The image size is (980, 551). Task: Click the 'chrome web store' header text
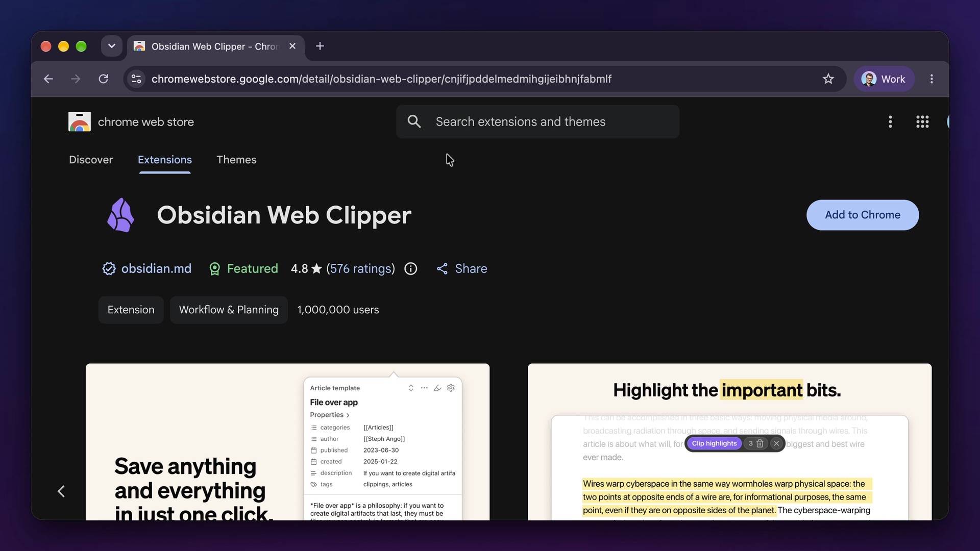(x=146, y=122)
